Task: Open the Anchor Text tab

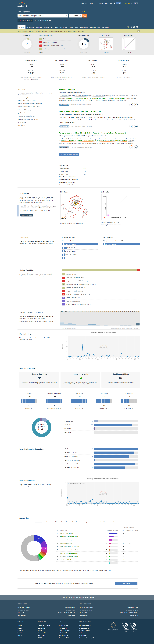Action: pyautogui.click(x=63, y=27)
